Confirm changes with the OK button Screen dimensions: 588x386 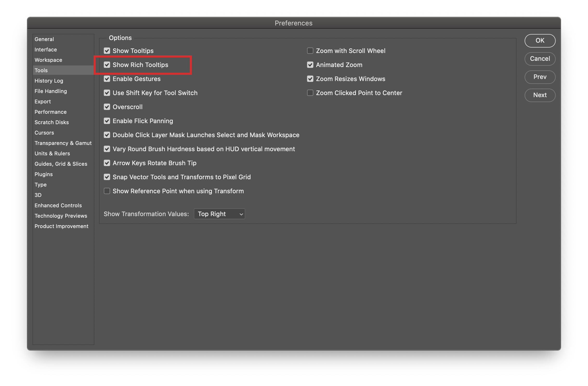pos(540,41)
